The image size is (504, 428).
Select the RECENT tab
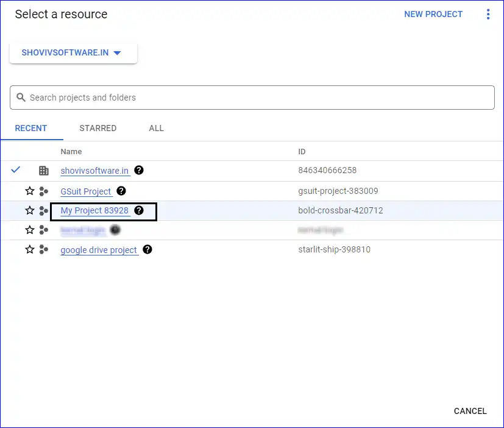(x=31, y=129)
